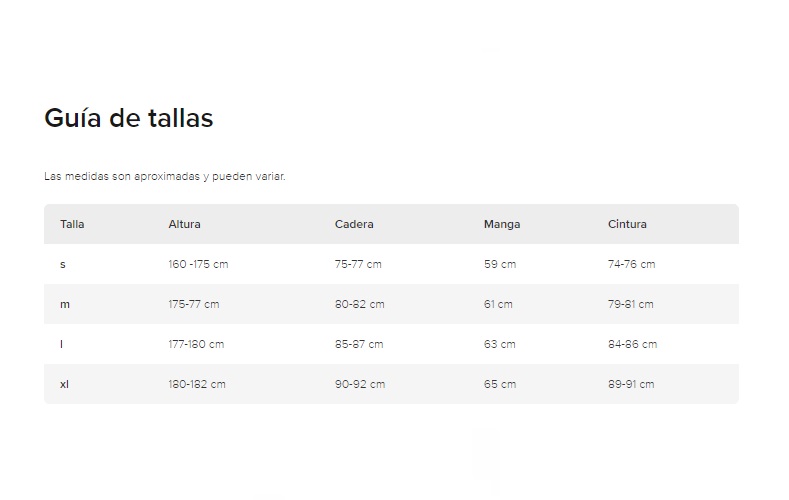
Task: Click the '180-182 cm' height cell
Action: [x=197, y=384]
